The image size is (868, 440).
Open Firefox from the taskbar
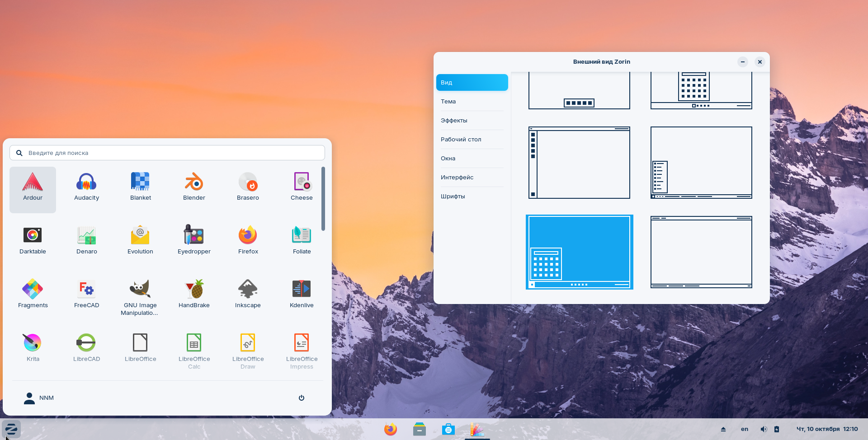click(391, 429)
